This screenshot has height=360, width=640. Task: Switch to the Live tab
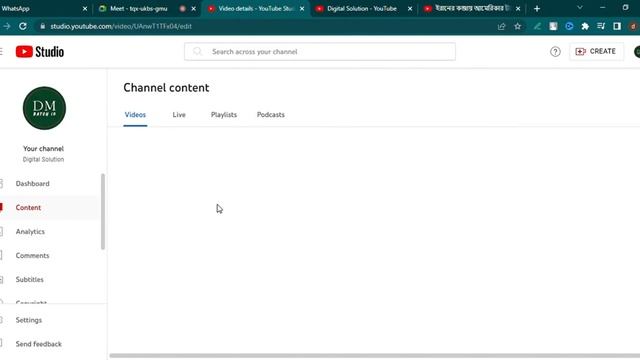pos(179,115)
